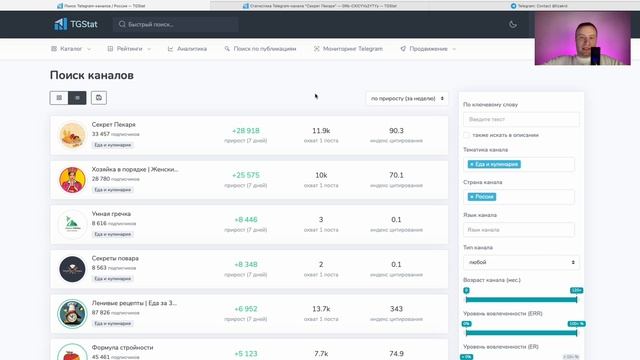640x360 pixels.
Task: Open the TGStat logo home link
Action: point(76,24)
